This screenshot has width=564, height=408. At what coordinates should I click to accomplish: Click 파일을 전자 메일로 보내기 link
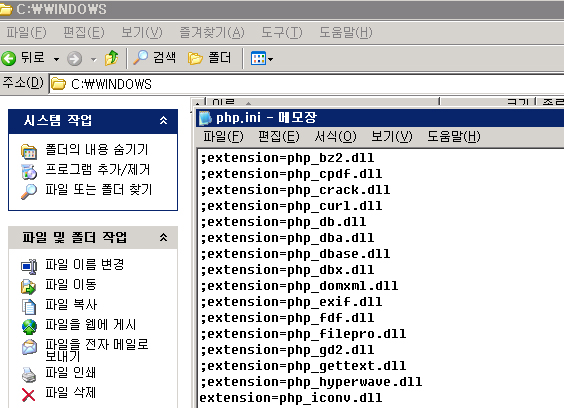coord(97,350)
